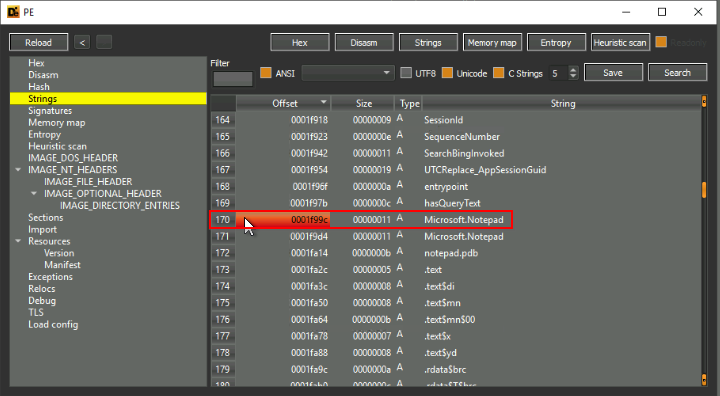Select Disasm in the left tree
The image size is (720, 396).
click(x=43, y=75)
